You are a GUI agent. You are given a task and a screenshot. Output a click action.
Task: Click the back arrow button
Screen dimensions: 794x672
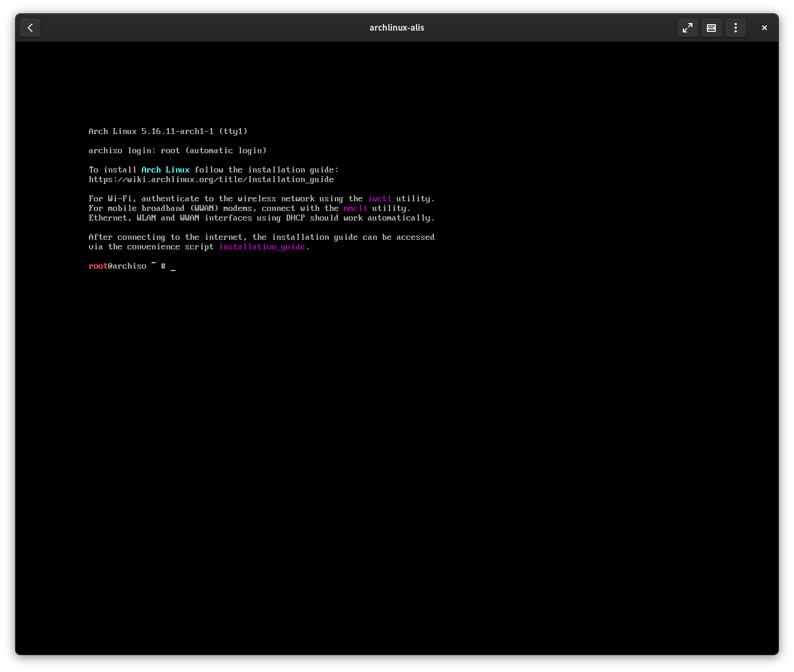(30, 28)
